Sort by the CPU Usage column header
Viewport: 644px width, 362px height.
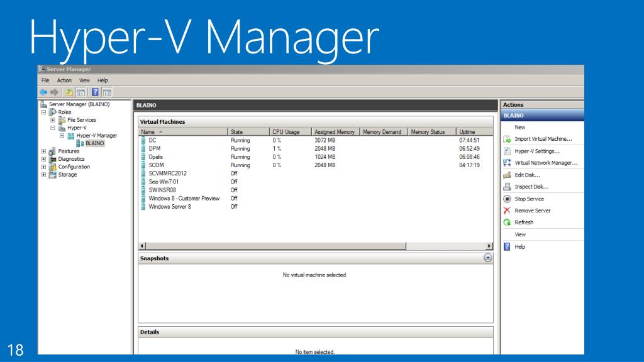291,132
